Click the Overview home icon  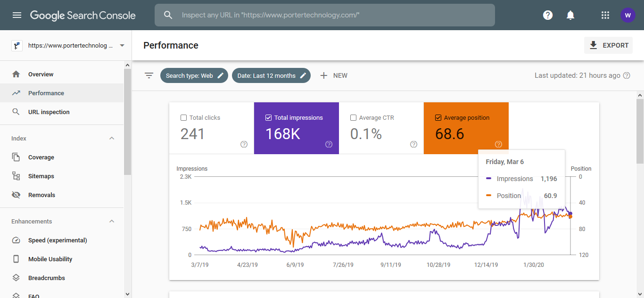[x=16, y=74]
